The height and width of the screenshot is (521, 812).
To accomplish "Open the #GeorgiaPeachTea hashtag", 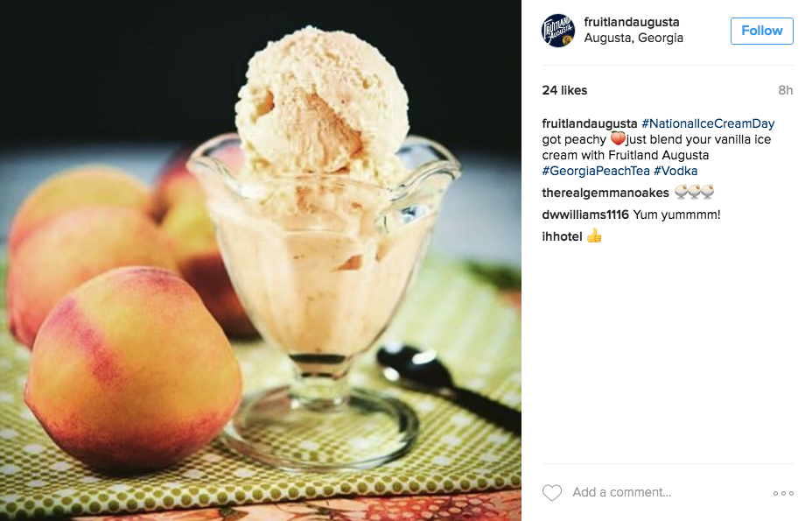I will [x=596, y=171].
